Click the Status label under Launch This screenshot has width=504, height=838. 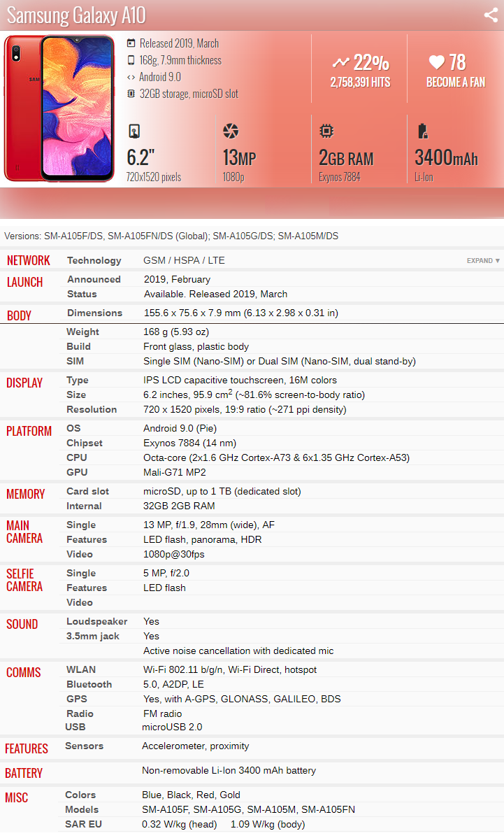click(x=82, y=294)
